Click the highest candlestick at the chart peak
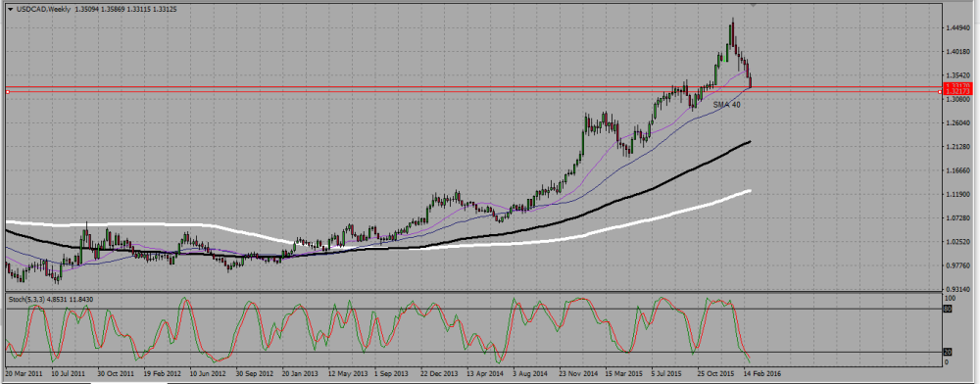The height and width of the screenshot is (384, 980). (x=732, y=32)
